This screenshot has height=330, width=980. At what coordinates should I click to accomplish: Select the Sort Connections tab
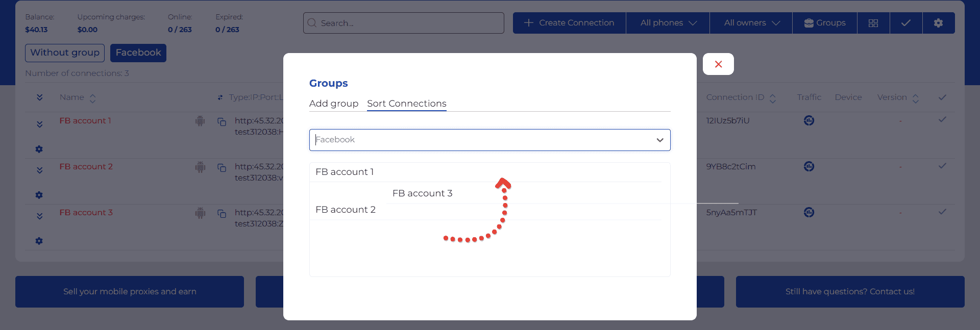(x=406, y=104)
